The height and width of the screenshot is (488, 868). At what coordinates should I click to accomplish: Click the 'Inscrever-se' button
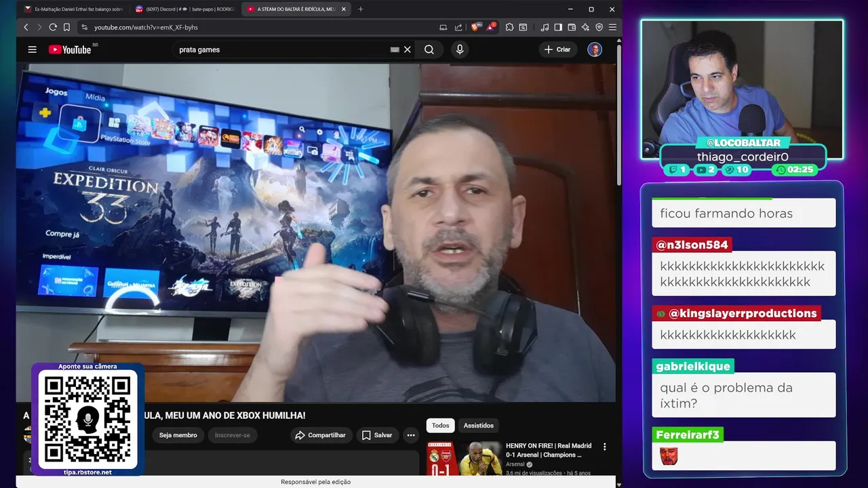click(x=233, y=435)
